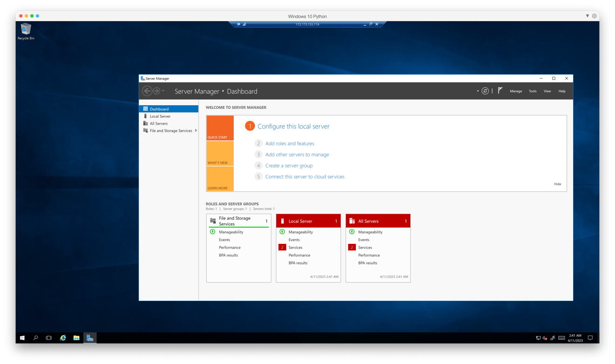Click BPA results in File and Storage tile

(x=228, y=255)
